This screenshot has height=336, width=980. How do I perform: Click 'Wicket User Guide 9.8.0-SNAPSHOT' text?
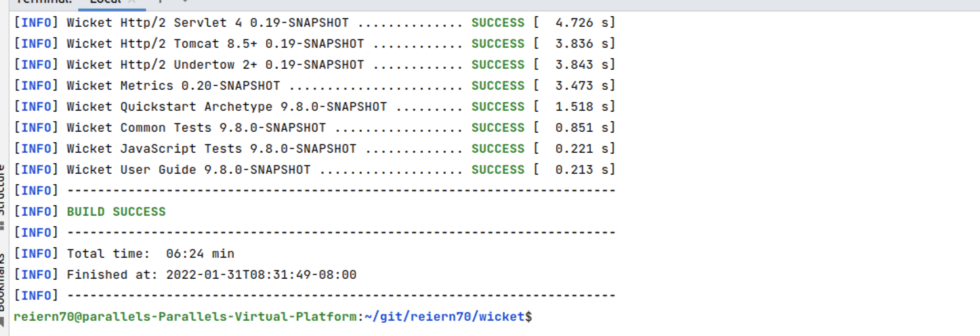188,169
